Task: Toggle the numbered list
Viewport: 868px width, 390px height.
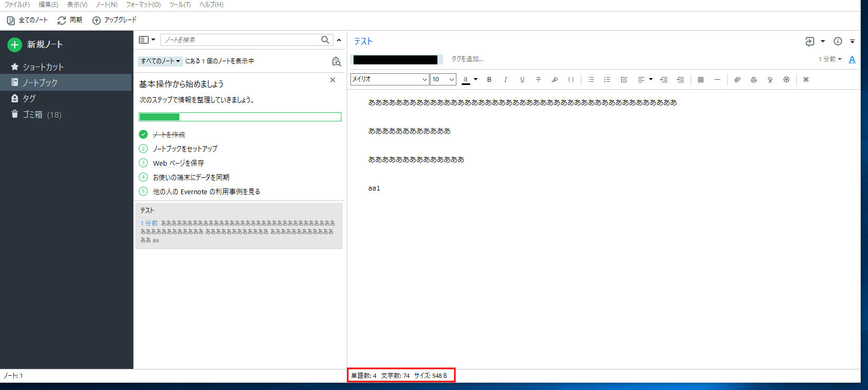Action: click(x=607, y=80)
